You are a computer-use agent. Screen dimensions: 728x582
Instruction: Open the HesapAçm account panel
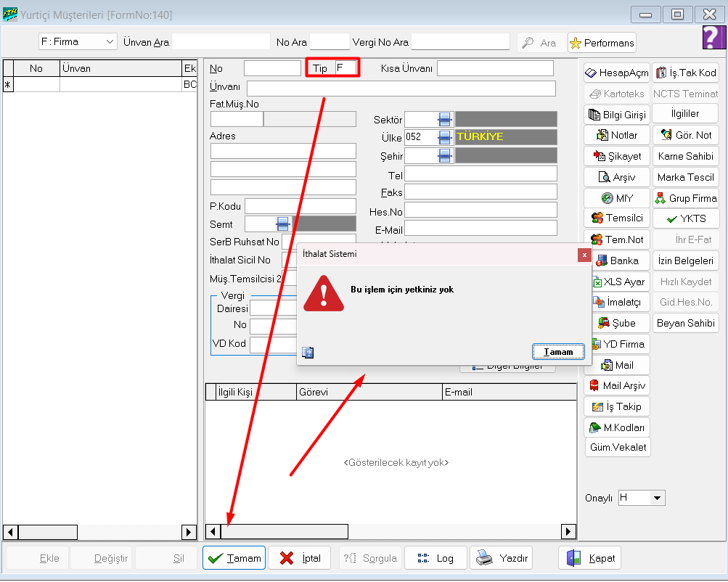point(616,73)
